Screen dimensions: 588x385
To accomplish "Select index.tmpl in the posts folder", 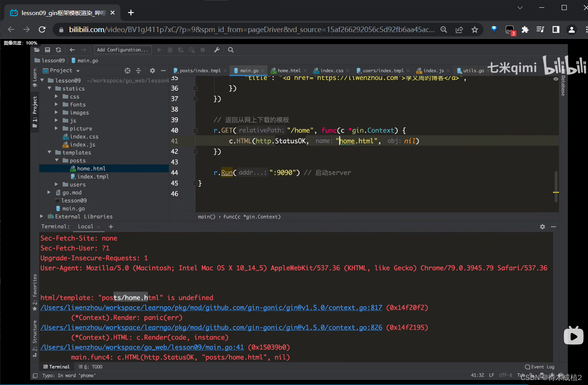I will click(93, 177).
